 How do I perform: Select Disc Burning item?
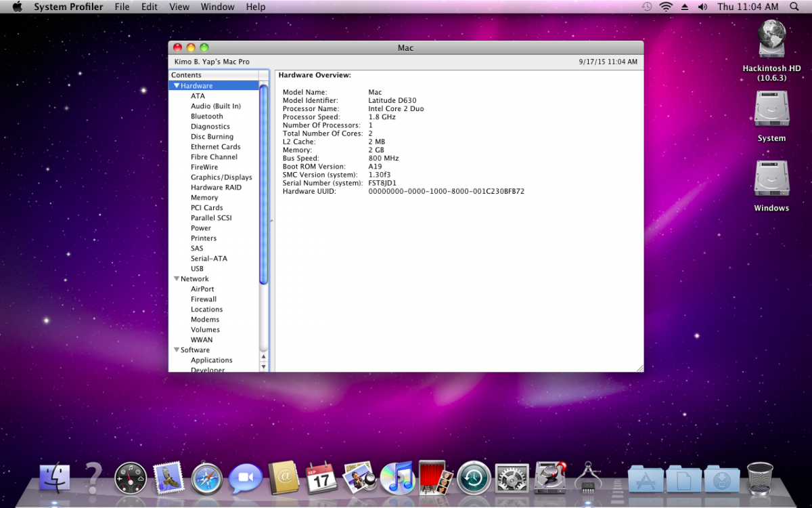coord(212,137)
